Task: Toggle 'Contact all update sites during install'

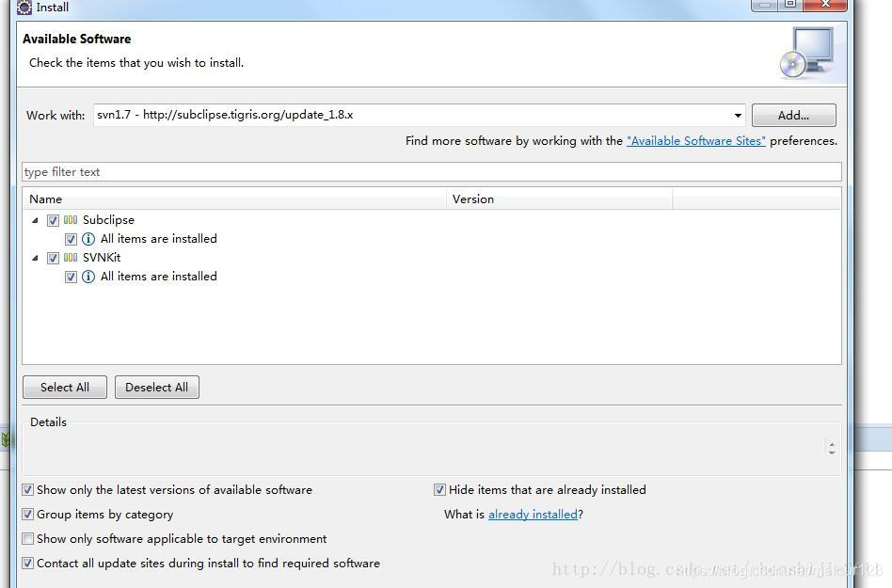Action: pos(27,563)
